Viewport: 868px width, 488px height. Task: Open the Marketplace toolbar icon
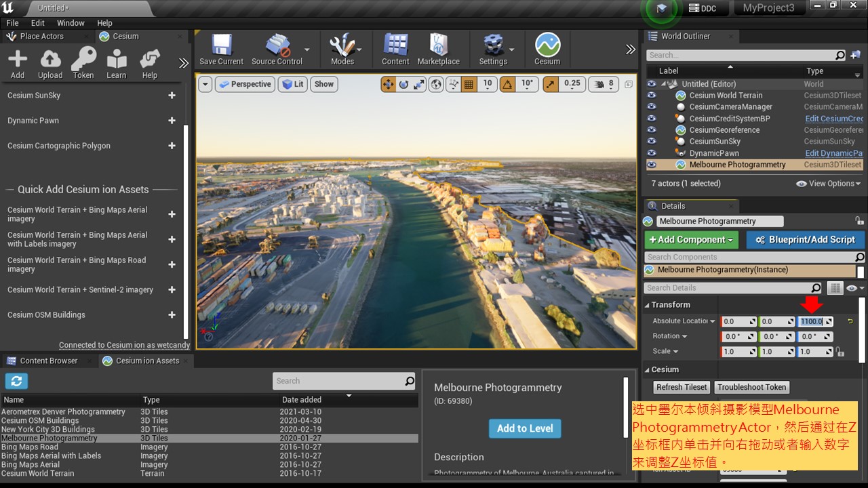click(x=438, y=49)
